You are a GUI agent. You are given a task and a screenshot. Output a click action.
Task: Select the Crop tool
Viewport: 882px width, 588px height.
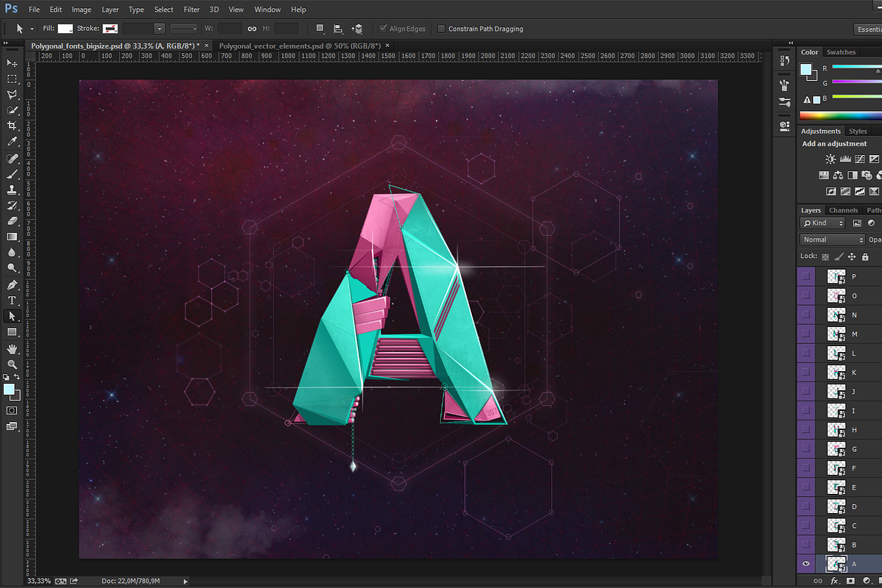click(12, 126)
